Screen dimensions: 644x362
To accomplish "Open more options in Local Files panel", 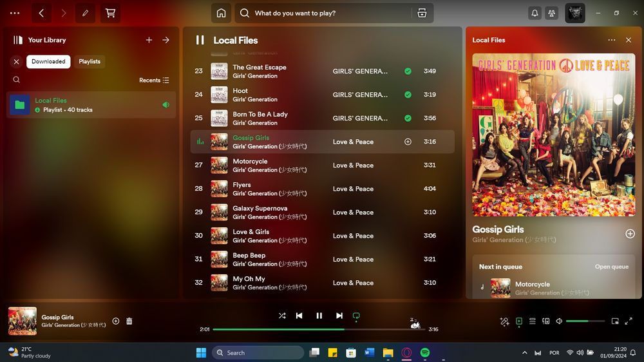I will [612, 40].
